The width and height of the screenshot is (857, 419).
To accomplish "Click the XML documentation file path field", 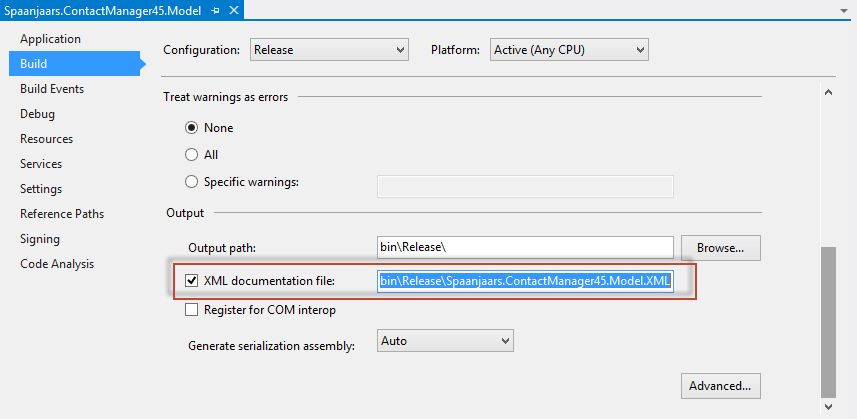I will coord(525,282).
